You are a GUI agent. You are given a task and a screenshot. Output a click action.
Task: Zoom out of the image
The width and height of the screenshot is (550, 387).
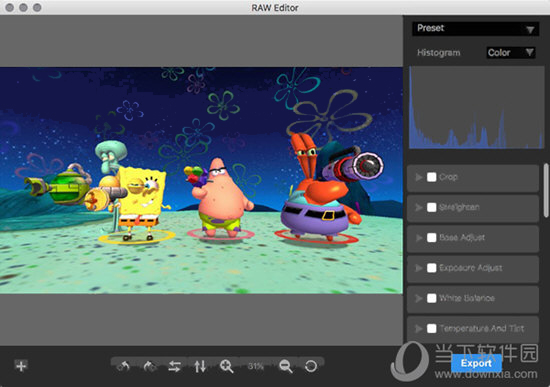286,366
